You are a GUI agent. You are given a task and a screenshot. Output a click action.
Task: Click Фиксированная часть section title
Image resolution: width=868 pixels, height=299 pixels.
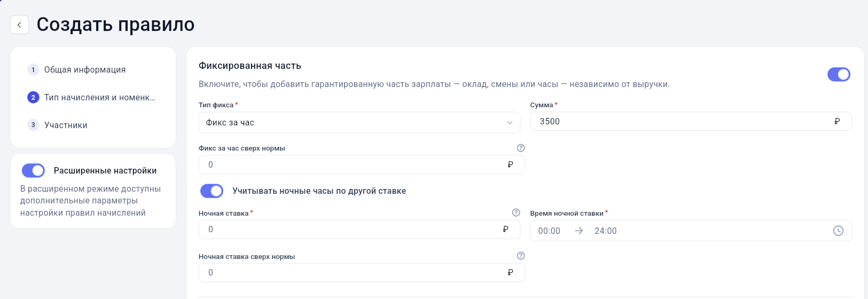pyautogui.click(x=250, y=66)
